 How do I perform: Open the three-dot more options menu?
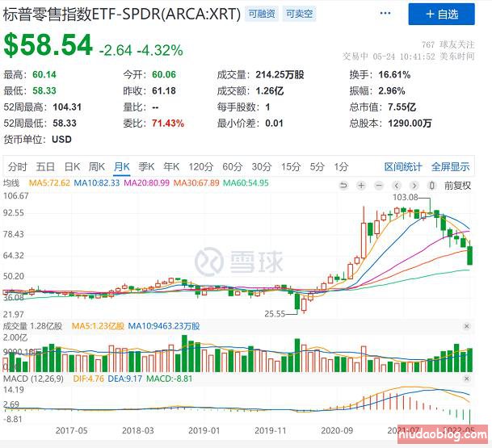pyautogui.click(x=385, y=13)
